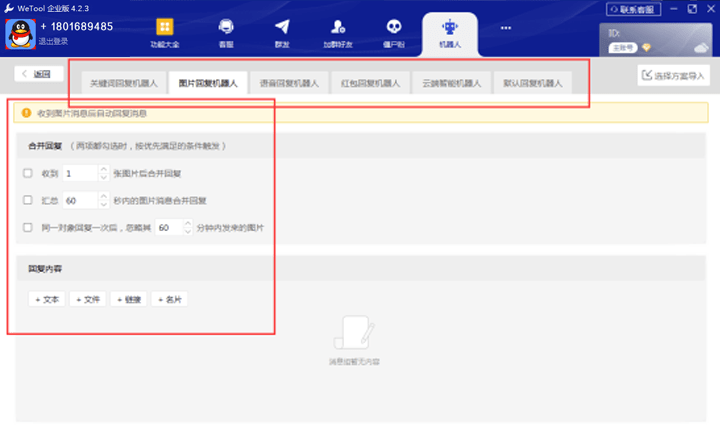Click 选择方案导入 import button
Image resolution: width=720 pixels, height=433 pixels.
click(x=673, y=75)
